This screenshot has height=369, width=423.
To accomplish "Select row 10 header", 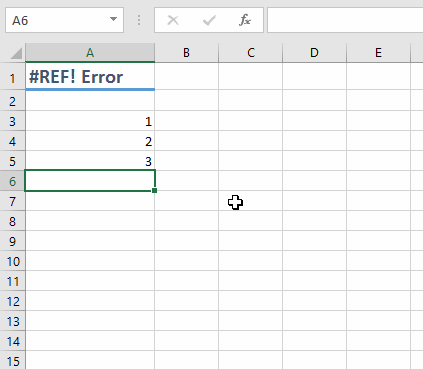I will (13, 261).
